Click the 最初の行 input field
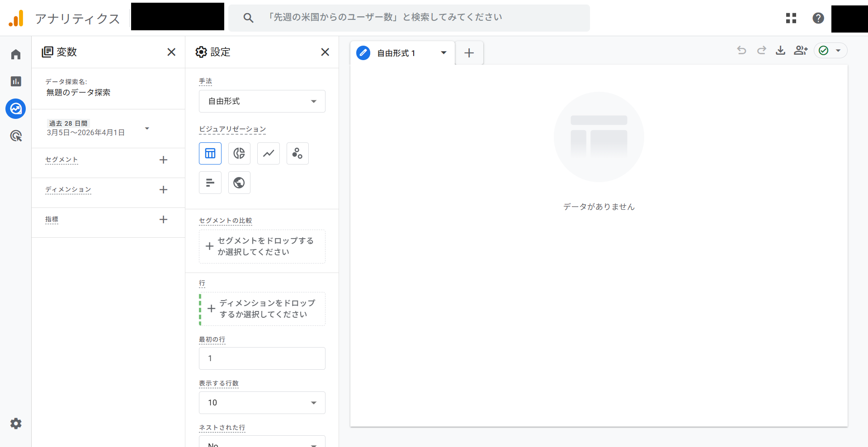 tap(262, 358)
